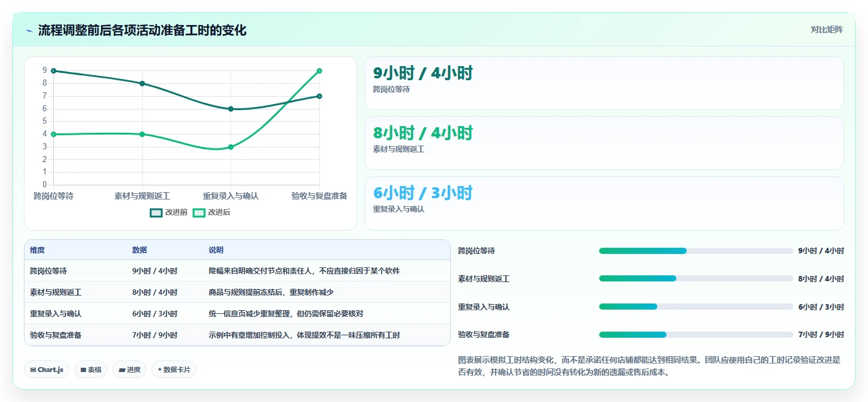The width and height of the screenshot is (868, 402).
Task: Click the 8小时 / 4小时 data card
Action: click(x=604, y=143)
